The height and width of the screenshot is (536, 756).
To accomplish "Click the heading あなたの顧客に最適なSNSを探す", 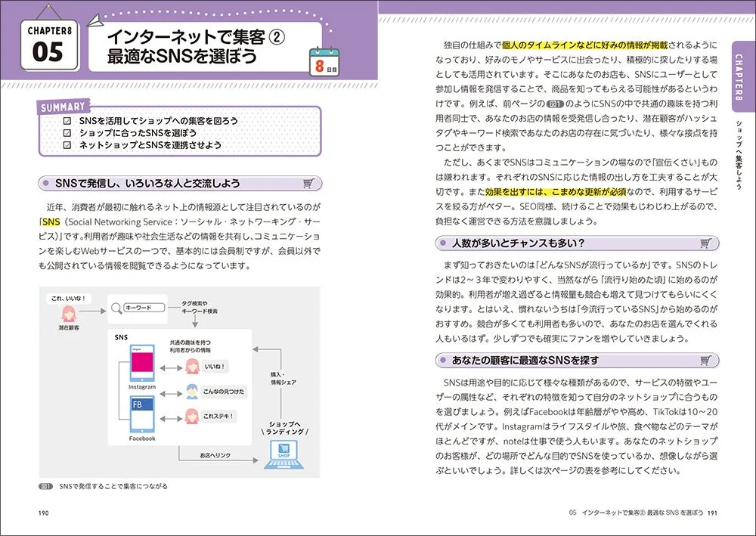I will (x=525, y=360).
